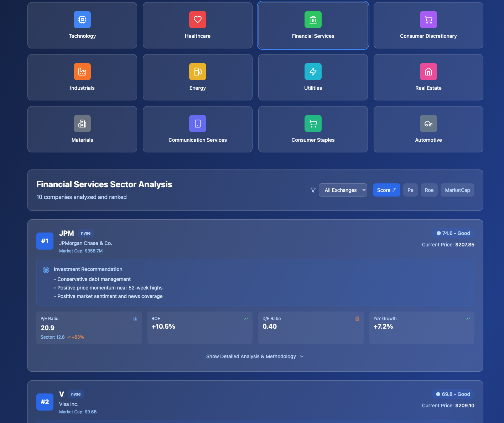Click the pink Real Estate house icon
504x423 pixels.
tap(428, 72)
